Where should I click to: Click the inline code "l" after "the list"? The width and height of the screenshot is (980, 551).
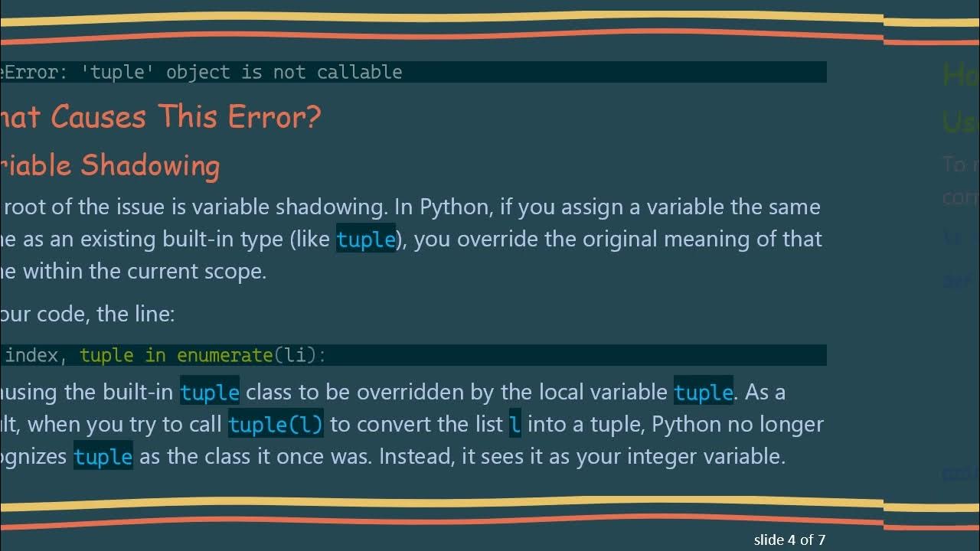click(x=514, y=425)
